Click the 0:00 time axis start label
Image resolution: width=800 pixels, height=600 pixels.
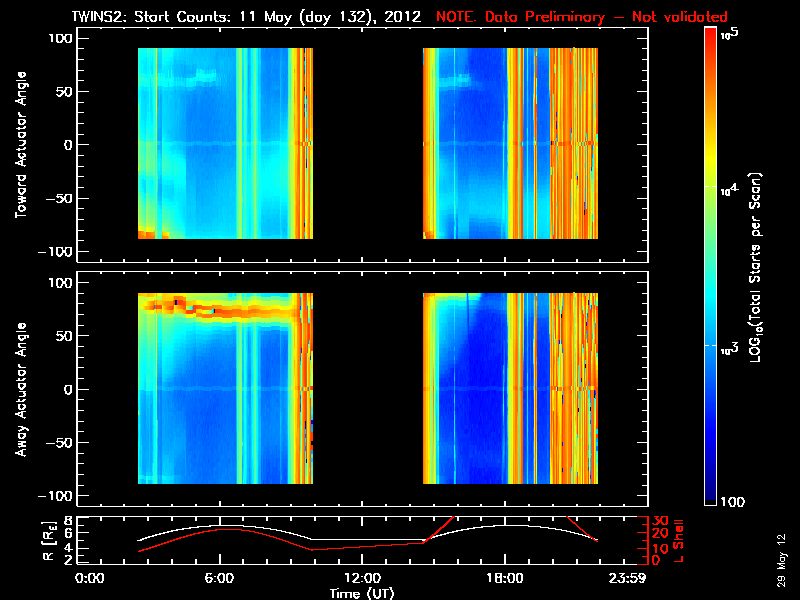pyautogui.click(x=90, y=578)
